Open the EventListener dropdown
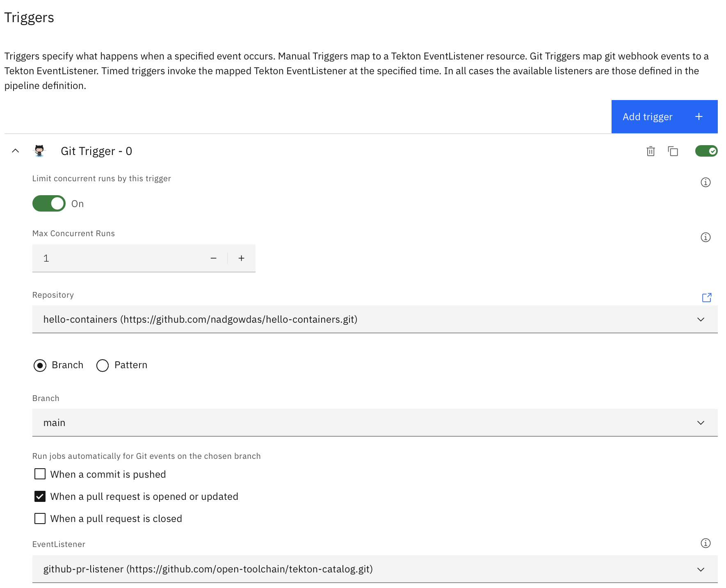The image size is (726, 588). (x=375, y=569)
